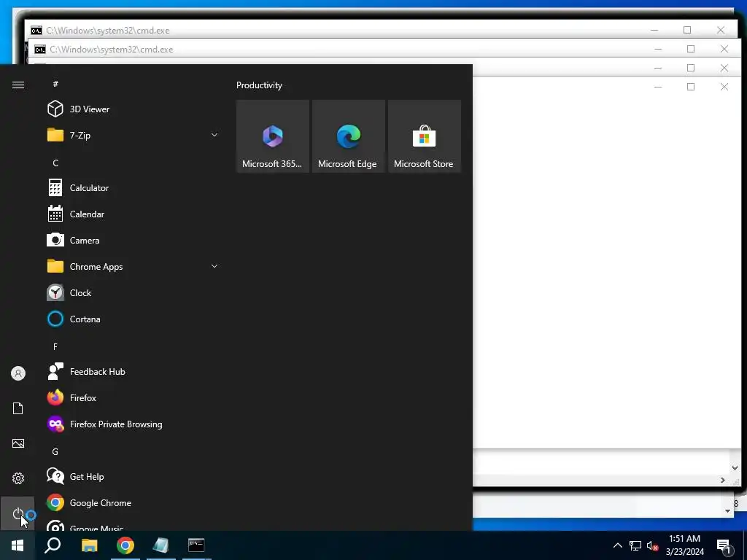The width and height of the screenshot is (747, 560).
Task: Click the Power button in Start
Action: click(18, 513)
